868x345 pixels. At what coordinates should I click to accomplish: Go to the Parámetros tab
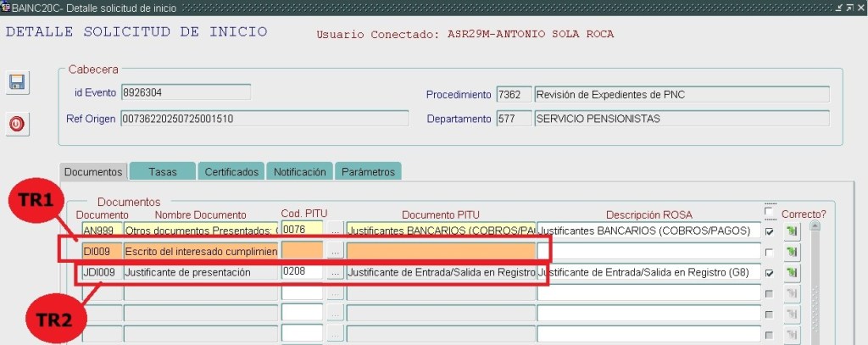click(x=368, y=171)
